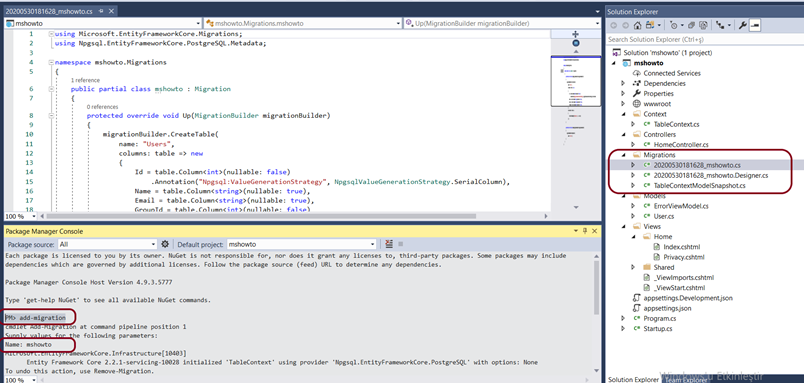This screenshot has height=383, width=804.
Task: Click the wwwroot globe icon
Action: point(636,104)
